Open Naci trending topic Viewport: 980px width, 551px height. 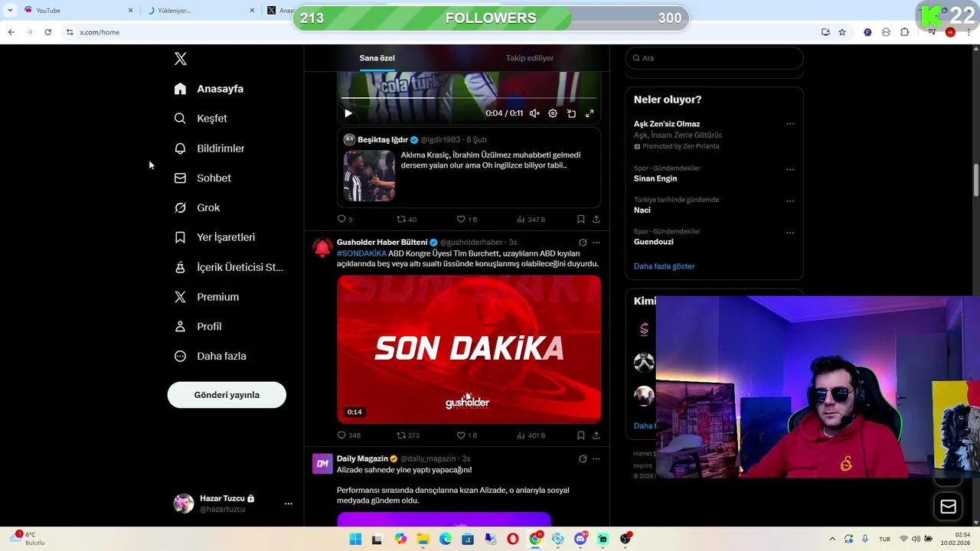click(x=642, y=210)
